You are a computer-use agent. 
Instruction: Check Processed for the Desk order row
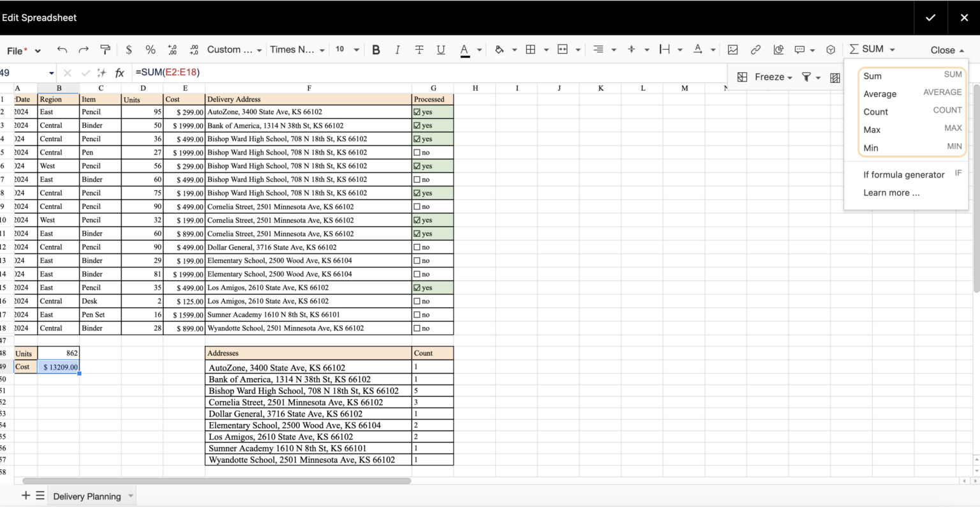point(415,301)
